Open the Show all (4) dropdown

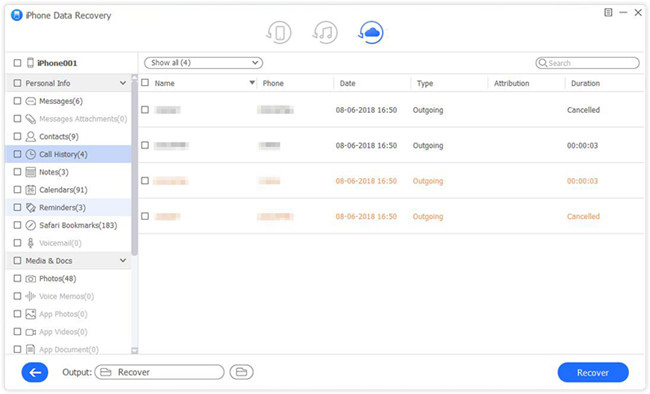pos(204,63)
